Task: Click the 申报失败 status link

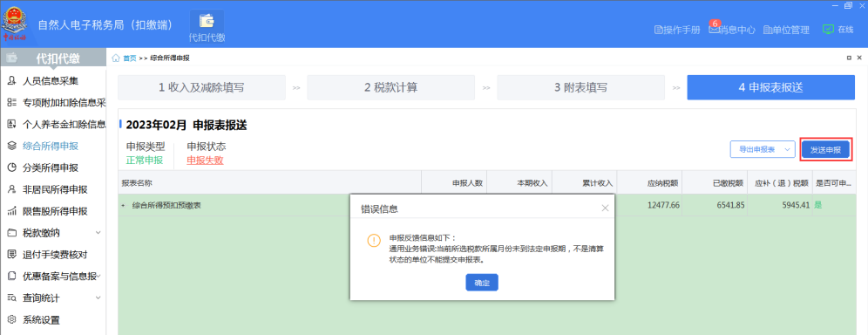Action: click(205, 161)
